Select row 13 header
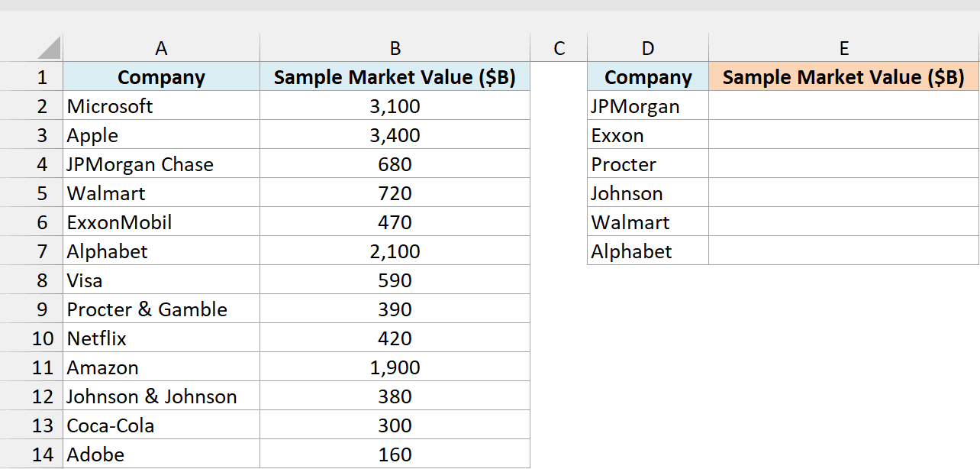This screenshot has width=980, height=469. click(x=31, y=425)
